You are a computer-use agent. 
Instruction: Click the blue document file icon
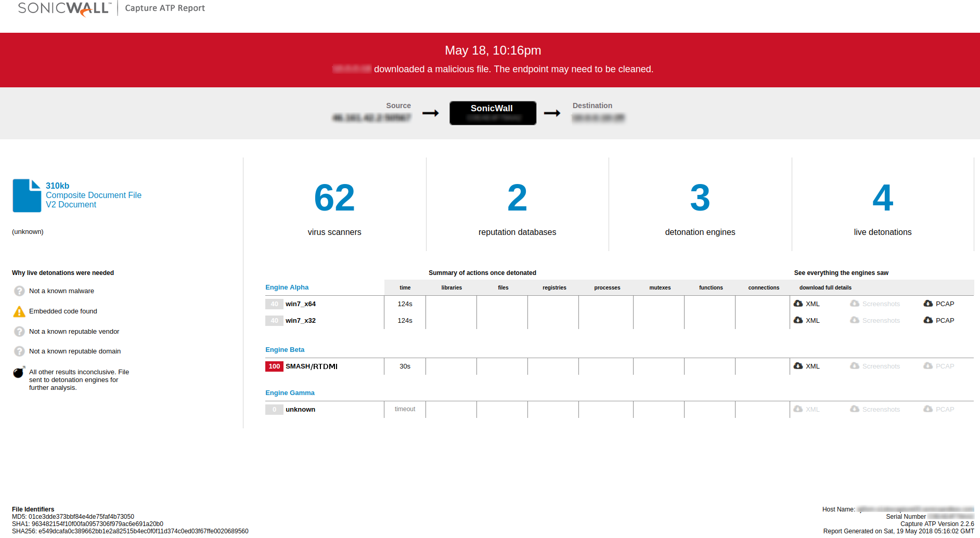pos(27,195)
